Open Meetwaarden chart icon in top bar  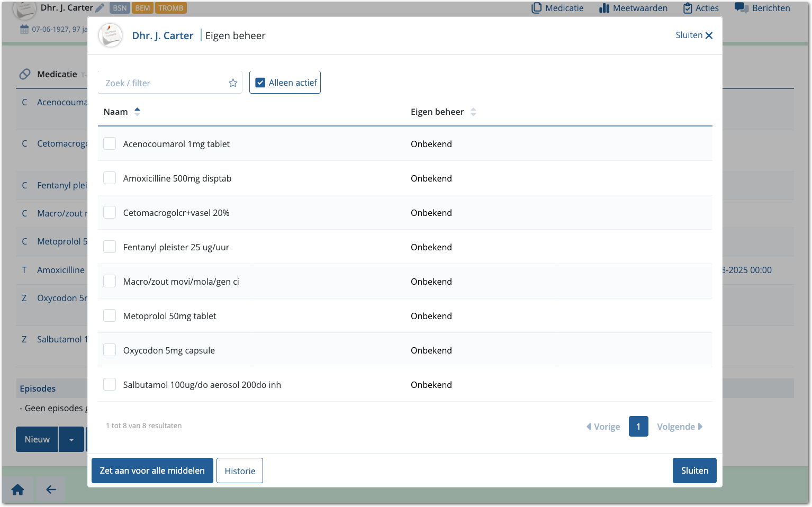tap(604, 8)
